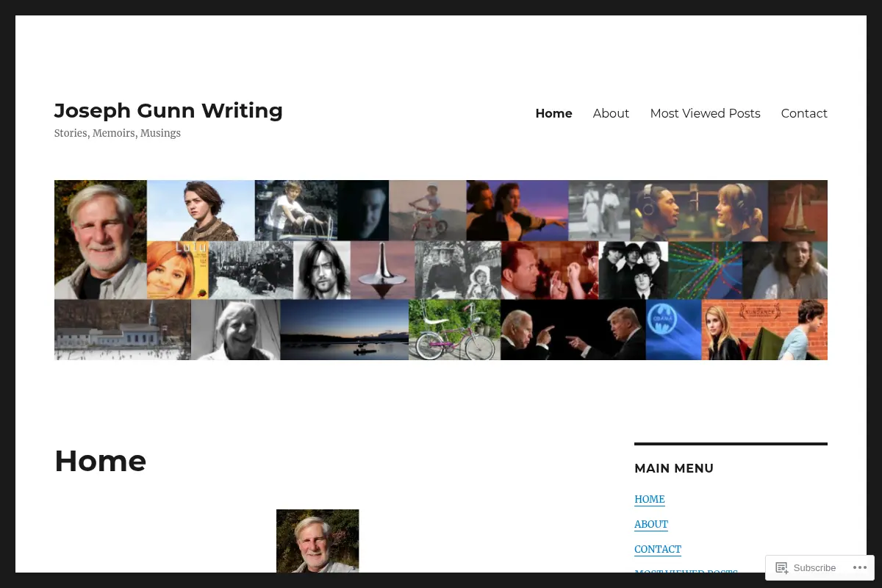
Task: Select Home in the top navigation
Action: point(553,113)
